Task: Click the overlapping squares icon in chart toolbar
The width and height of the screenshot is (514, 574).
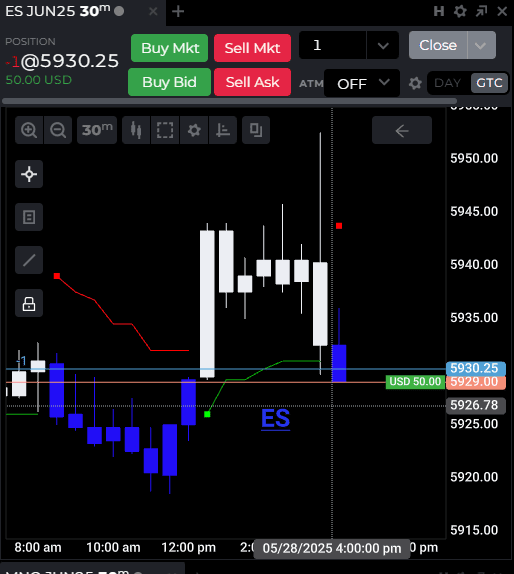Action: click(256, 130)
